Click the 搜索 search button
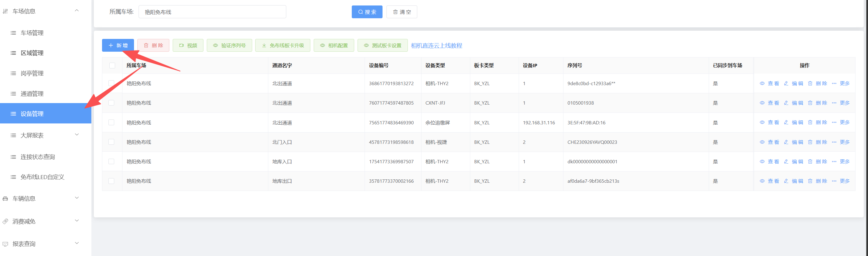The height and width of the screenshot is (256, 868). tap(367, 12)
